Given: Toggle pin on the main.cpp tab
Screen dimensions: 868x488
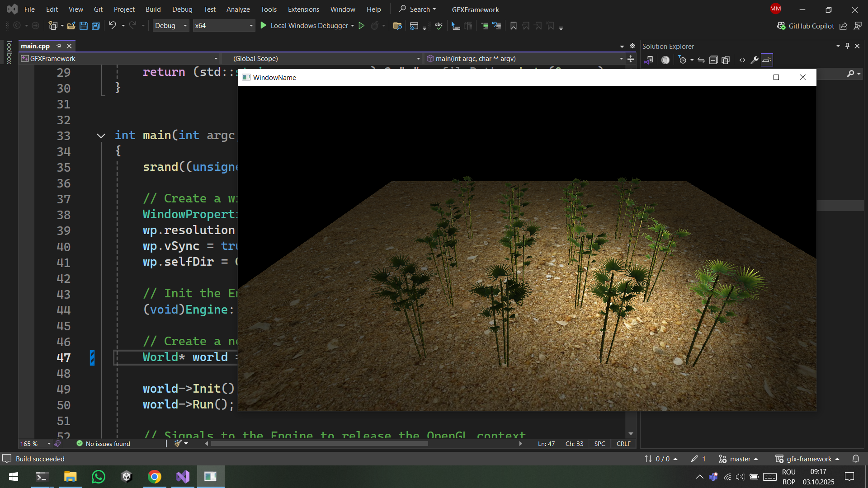Looking at the screenshot, I should [x=58, y=46].
